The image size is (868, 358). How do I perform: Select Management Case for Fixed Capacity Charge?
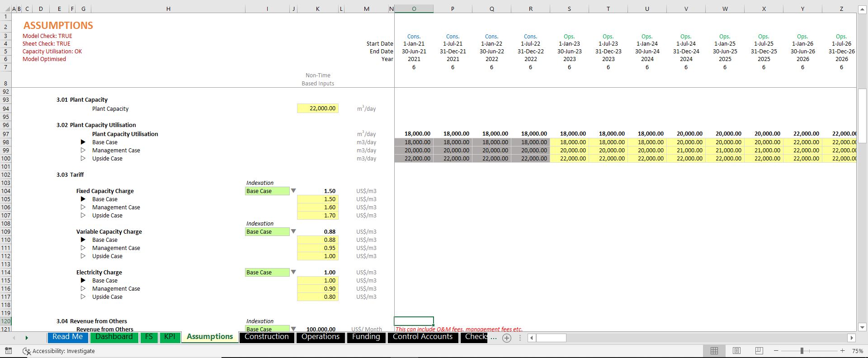click(83, 207)
